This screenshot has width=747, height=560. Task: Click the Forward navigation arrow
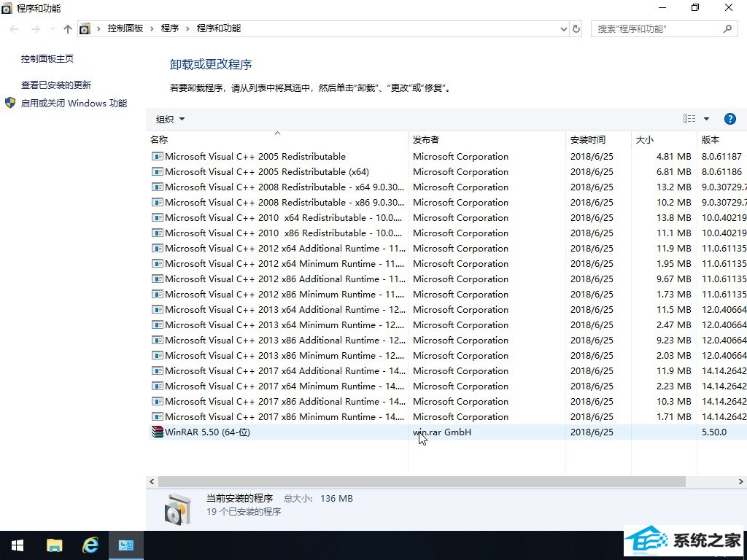(x=35, y=29)
